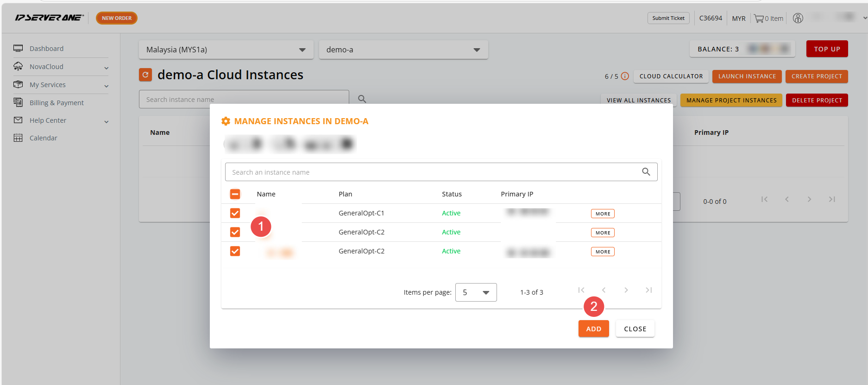Click the user profile icon in header
The height and width of the screenshot is (385, 868).
coord(798,18)
